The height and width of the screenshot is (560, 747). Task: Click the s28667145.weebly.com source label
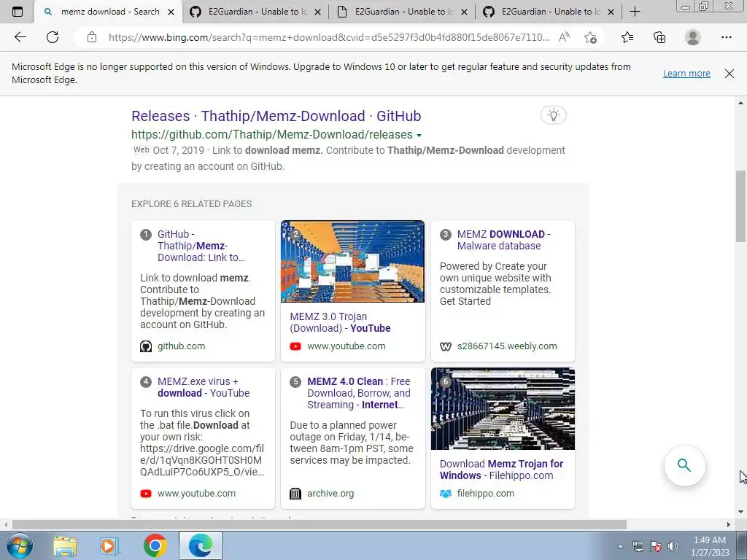(x=507, y=346)
